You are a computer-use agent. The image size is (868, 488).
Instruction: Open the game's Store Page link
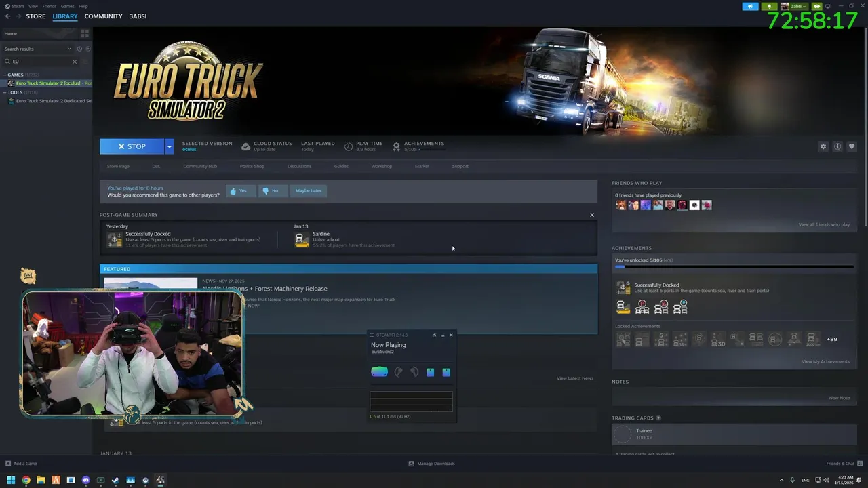[x=118, y=166]
